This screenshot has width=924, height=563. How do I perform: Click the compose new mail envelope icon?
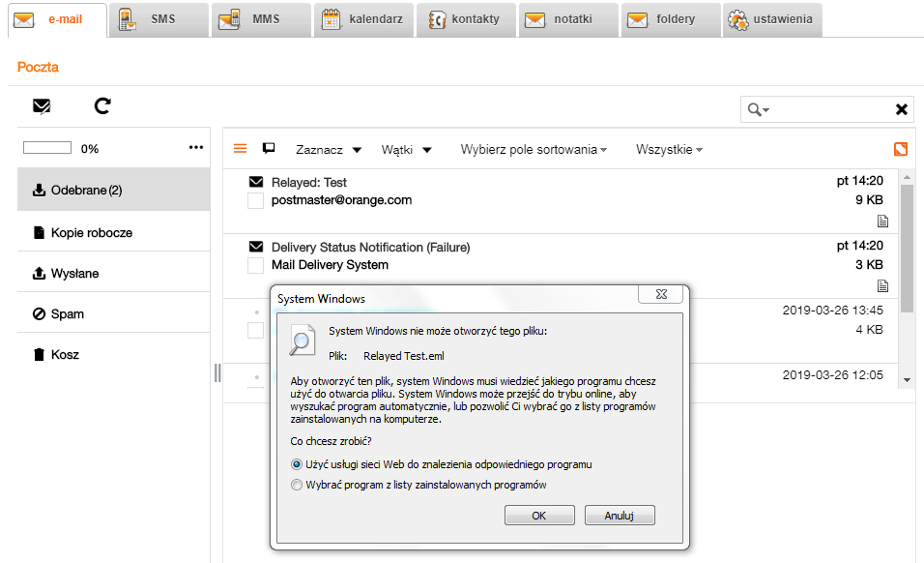tap(42, 106)
